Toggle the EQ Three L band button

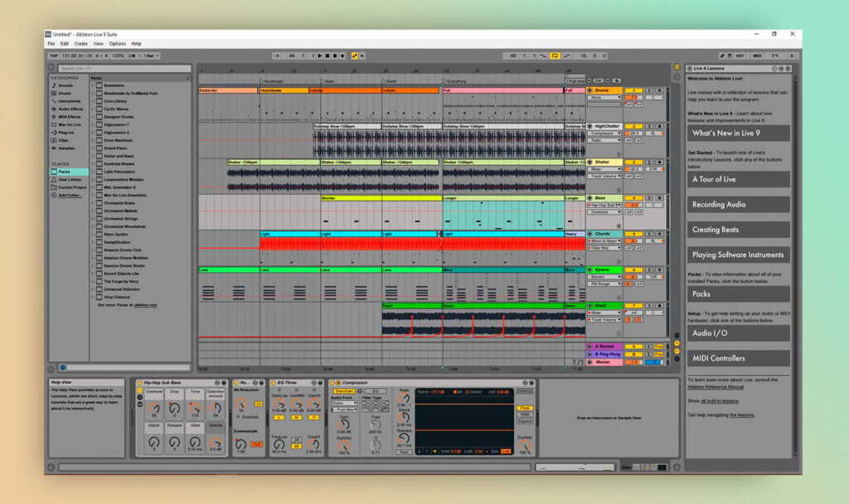click(279, 418)
